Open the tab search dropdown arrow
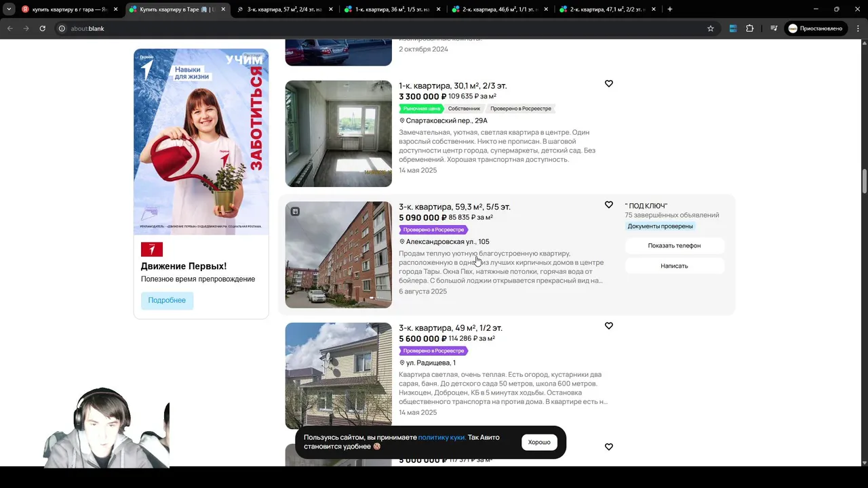Screen dimensions: 868x488 click(x=9, y=9)
